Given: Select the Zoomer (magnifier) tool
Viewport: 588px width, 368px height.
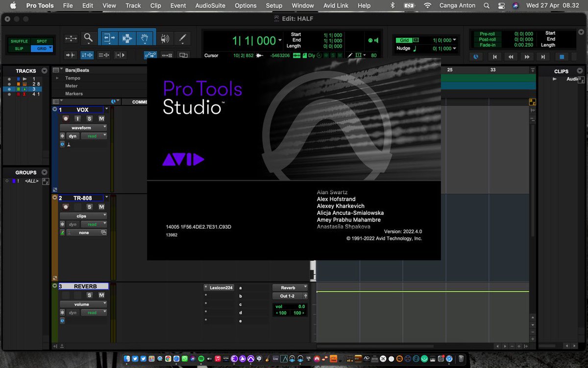Looking at the screenshot, I should (x=88, y=38).
